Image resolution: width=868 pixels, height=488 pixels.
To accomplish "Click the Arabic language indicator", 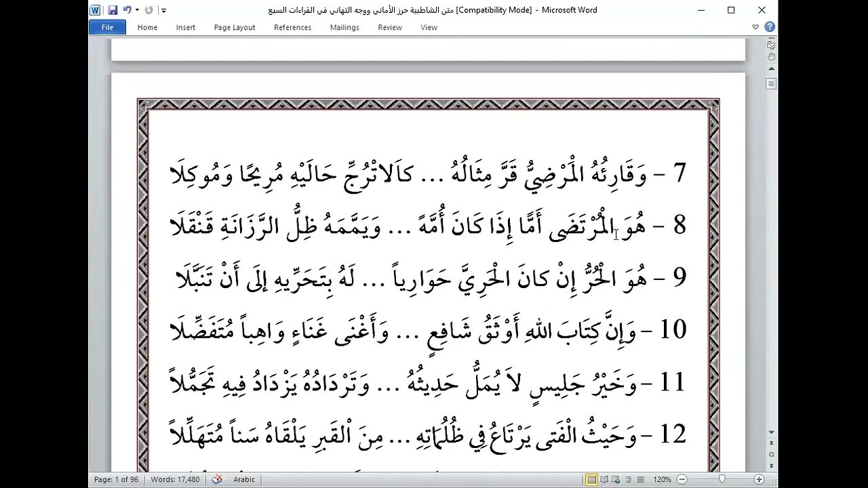I will point(244,479).
